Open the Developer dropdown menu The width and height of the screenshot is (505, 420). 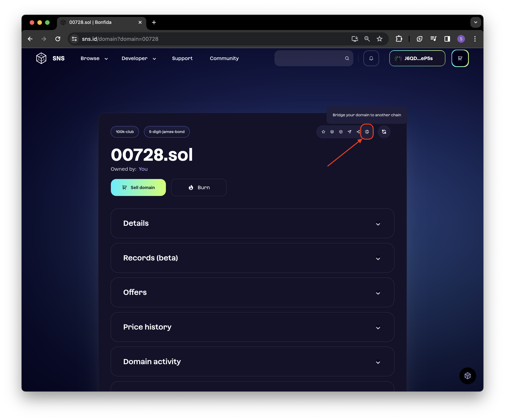pyautogui.click(x=139, y=59)
